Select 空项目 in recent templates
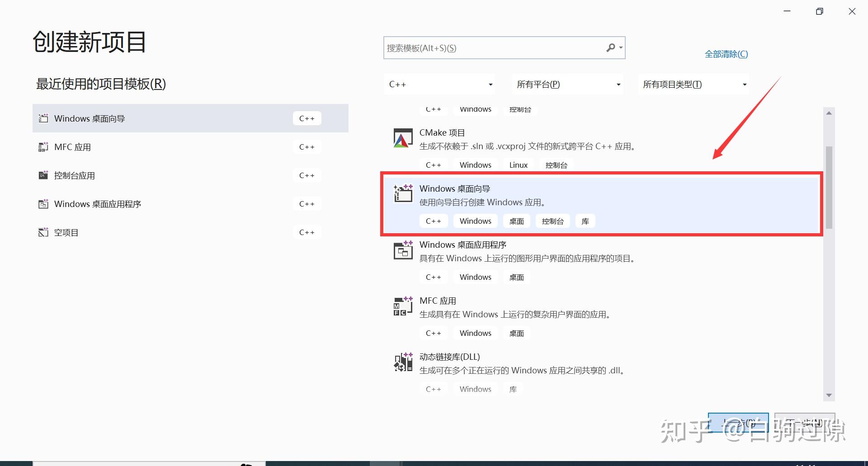Viewport: 868px width, 466px height. [190, 232]
